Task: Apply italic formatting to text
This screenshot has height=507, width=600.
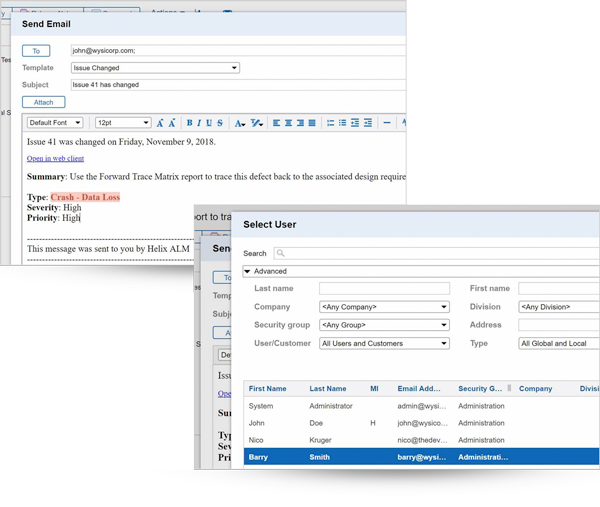Action: [199, 123]
